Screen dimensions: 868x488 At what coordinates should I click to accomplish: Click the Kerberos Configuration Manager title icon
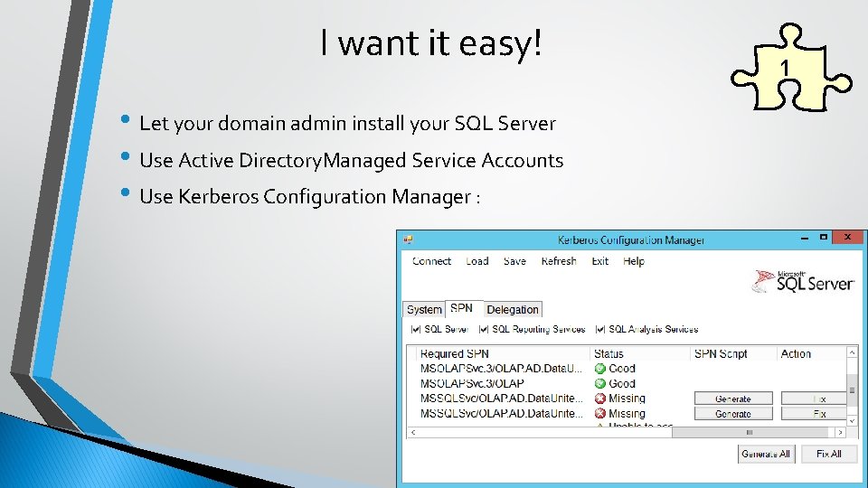click(408, 239)
